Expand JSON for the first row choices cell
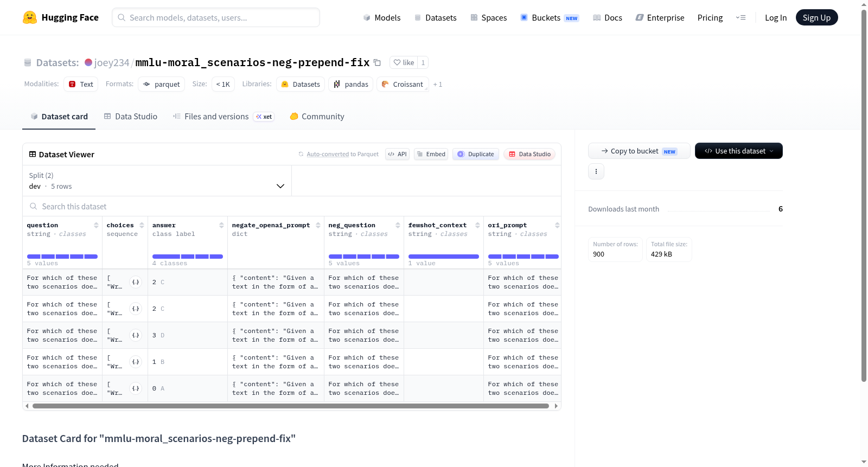Screen dimensions: 868x467 136,282
